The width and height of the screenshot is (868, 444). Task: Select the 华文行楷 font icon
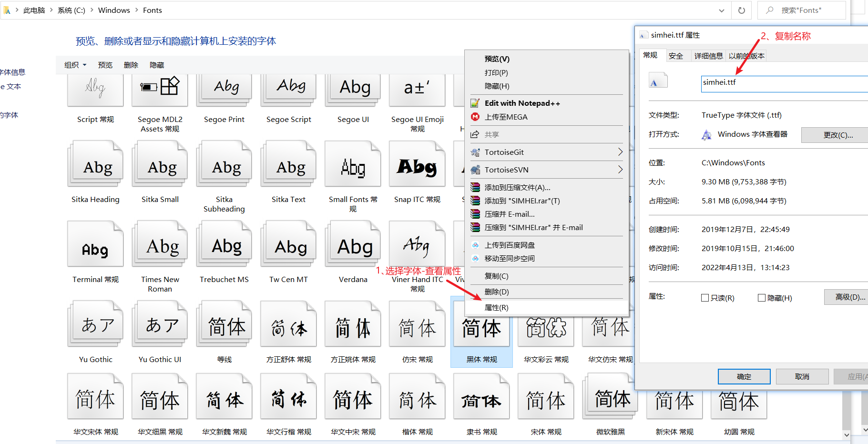[288, 396]
